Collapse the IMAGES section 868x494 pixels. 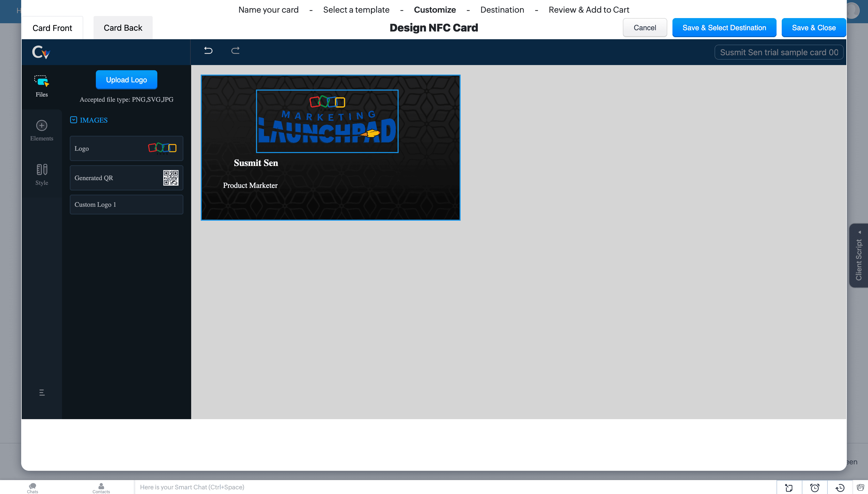click(74, 120)
